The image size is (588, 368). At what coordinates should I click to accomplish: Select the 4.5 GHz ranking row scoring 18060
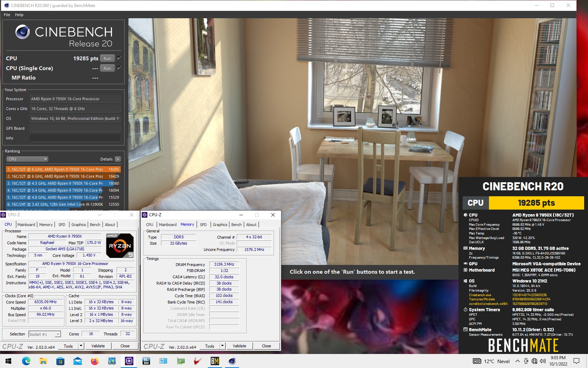coord(63,183)
